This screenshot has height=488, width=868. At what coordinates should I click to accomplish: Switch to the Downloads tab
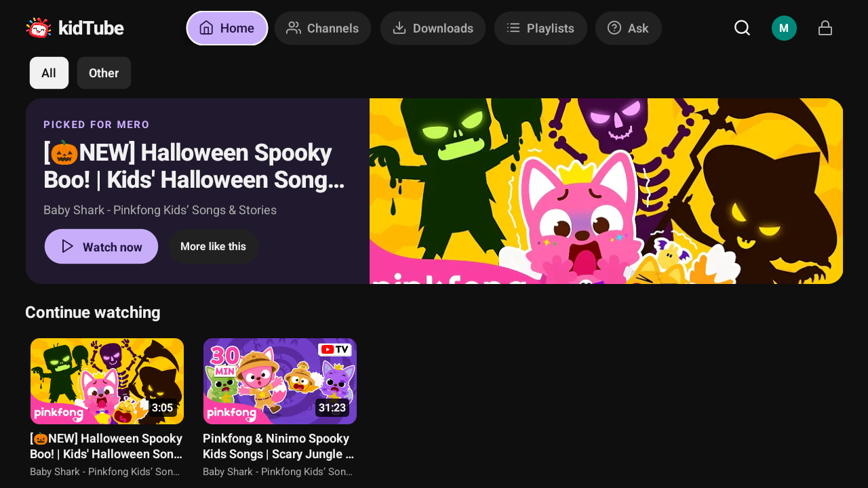(x=433, y=28)
